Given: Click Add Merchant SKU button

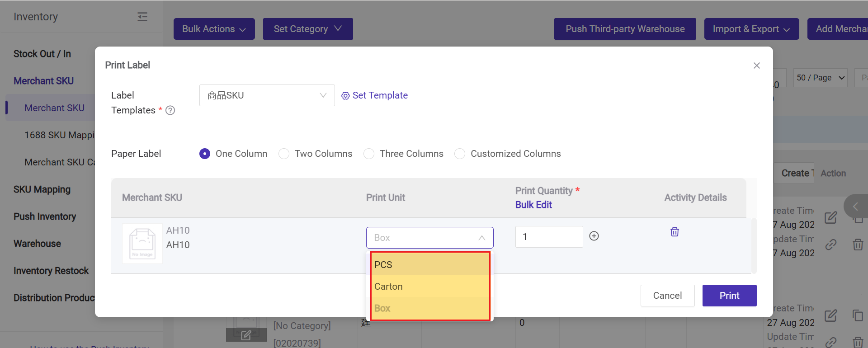Looking at the screenshot, I should click(838, 29).
